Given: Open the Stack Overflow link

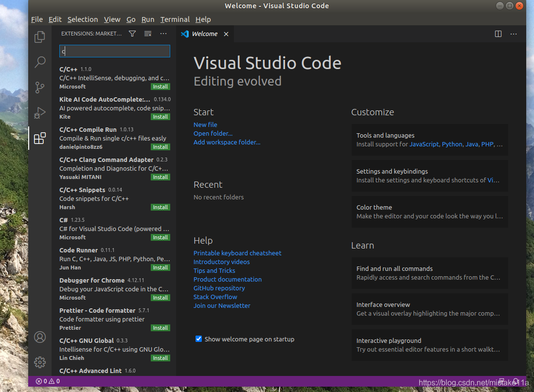Looking at the screenshot, I should pyautogui.click(x=215, y=297).
